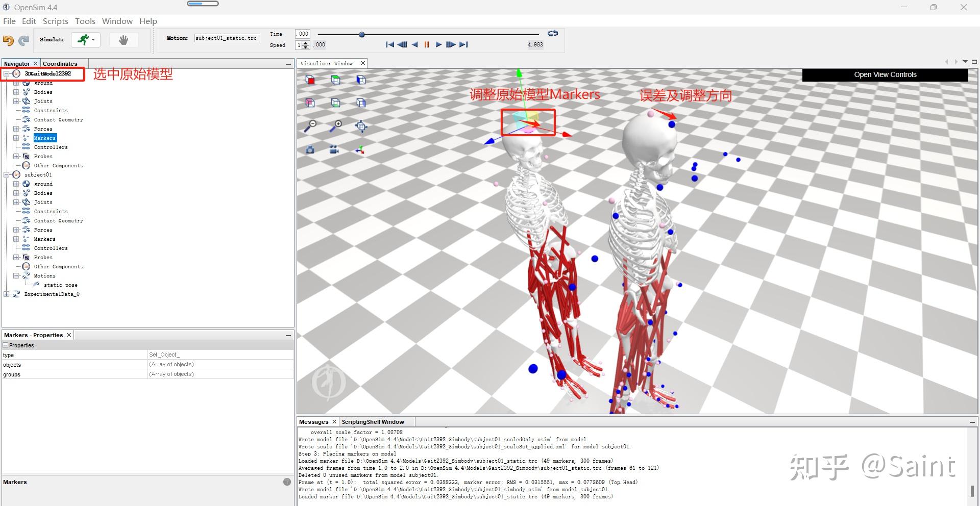Screen dimensions: 980x506
Task: Expand the ExperimentalData_0 tree node
Action: pos(7,294)
